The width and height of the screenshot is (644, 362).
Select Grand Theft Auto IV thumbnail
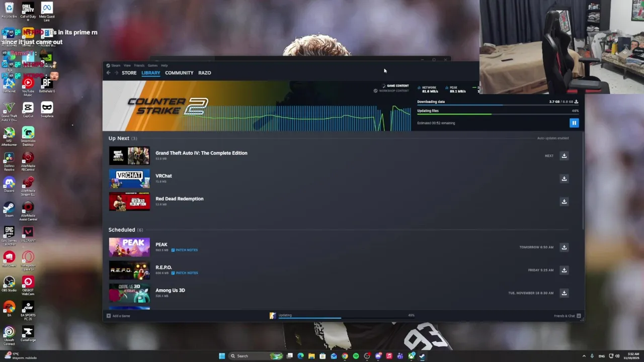click(x=129, y=156)
